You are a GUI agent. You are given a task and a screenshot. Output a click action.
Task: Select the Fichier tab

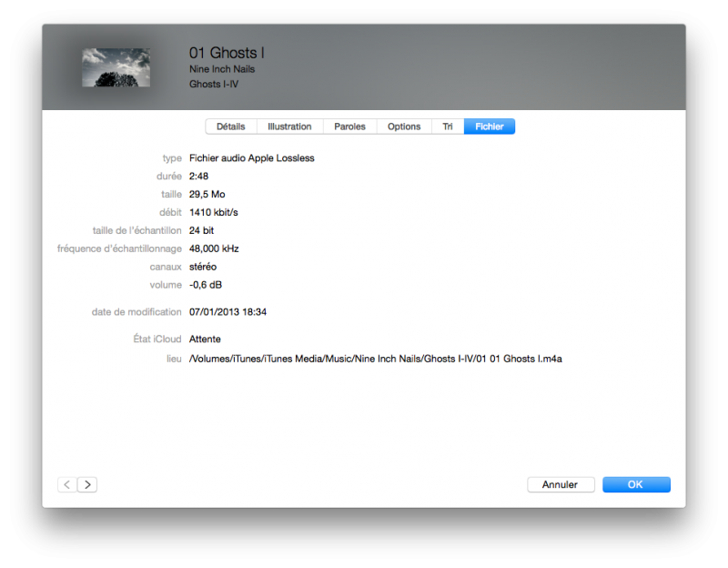point(490,127)
